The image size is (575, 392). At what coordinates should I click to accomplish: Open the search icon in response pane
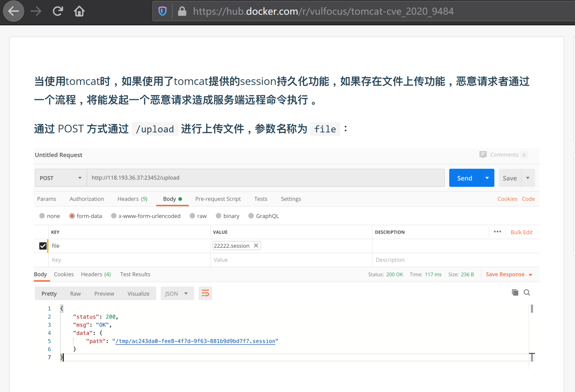pyautogui.click(x=527, y=292)
